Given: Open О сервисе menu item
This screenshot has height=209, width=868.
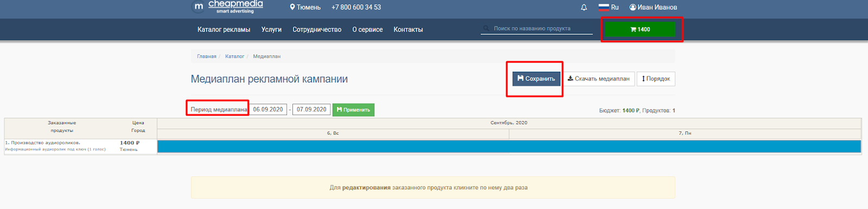Looking at the screenshot, I should tap(367, 30).
